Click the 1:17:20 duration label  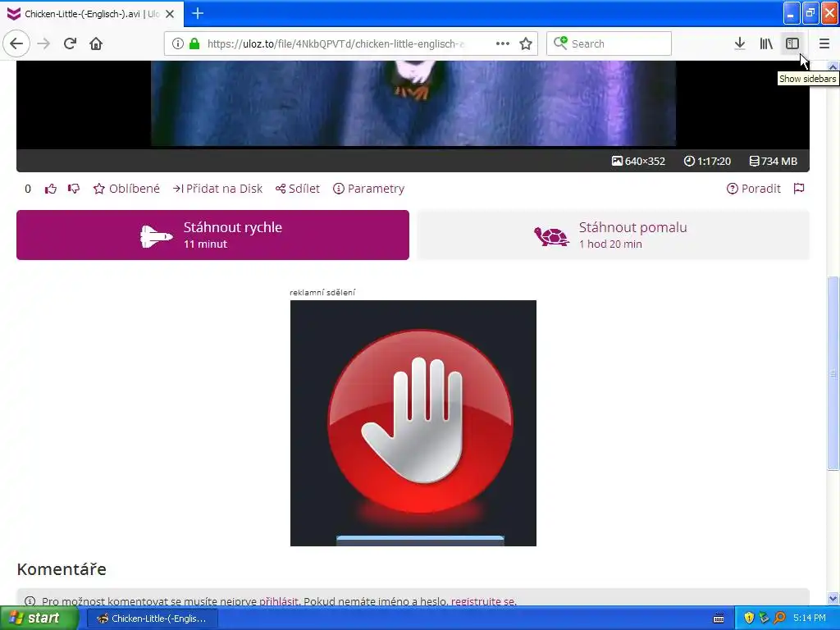click(708, 162)
